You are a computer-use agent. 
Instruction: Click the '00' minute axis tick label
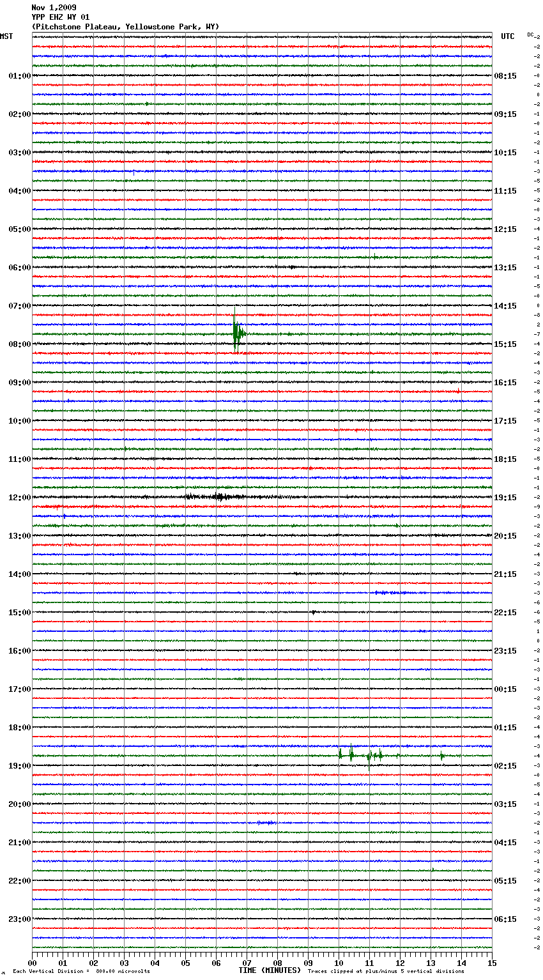point(33,963)
